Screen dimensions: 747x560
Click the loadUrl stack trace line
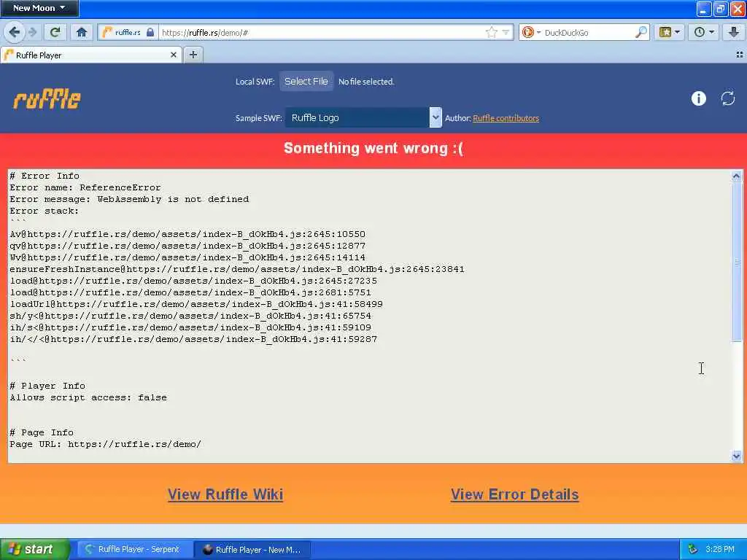[x=196, y=304]
